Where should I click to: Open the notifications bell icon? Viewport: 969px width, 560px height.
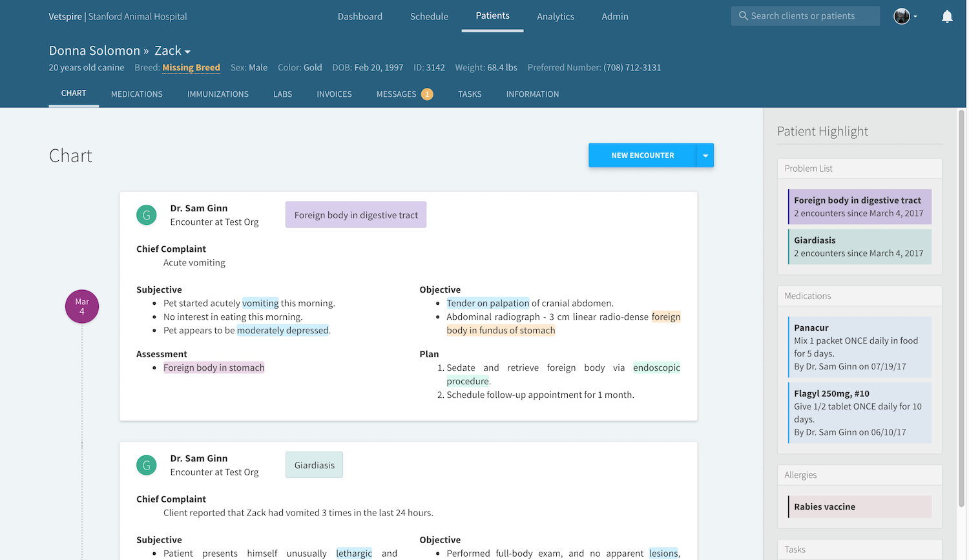(947, 16)
